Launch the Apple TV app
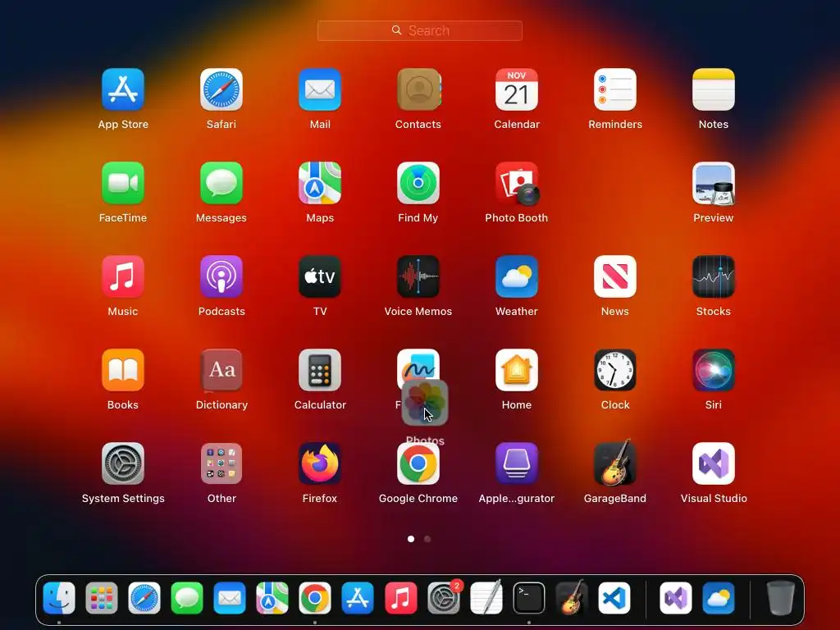 click(x=320, y=276)
